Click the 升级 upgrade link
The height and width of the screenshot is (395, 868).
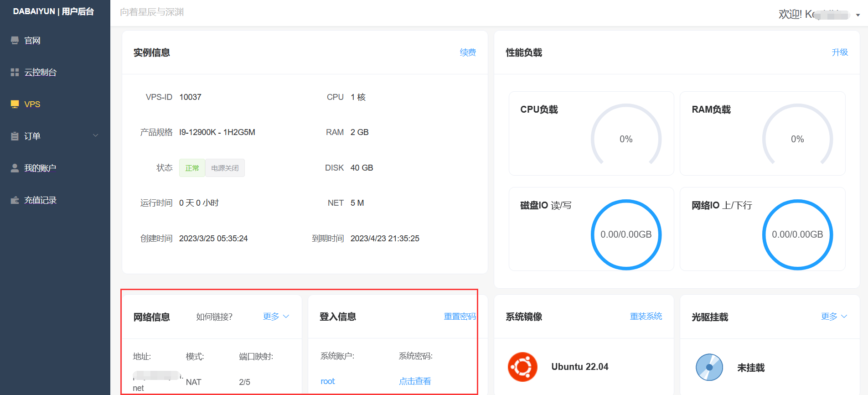pyautogui.click(x=840, y=52)
